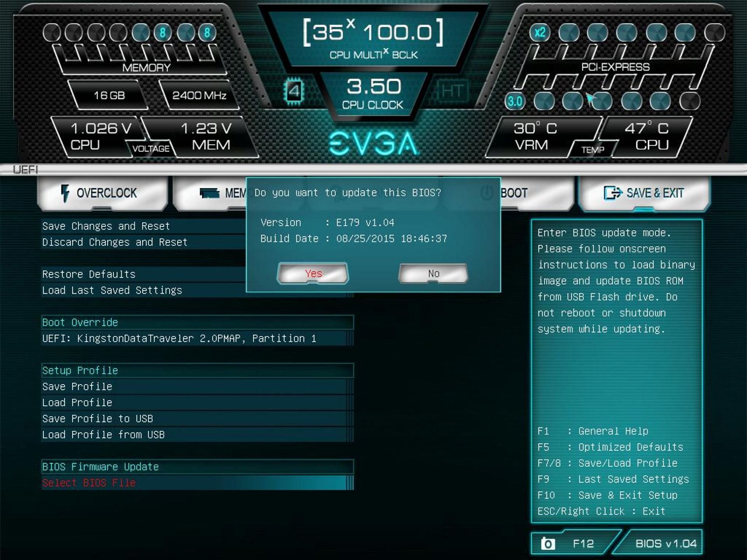747x560 pixels.
Task: Click the last memory slot 8 indicator
Action: pos(207,32)
